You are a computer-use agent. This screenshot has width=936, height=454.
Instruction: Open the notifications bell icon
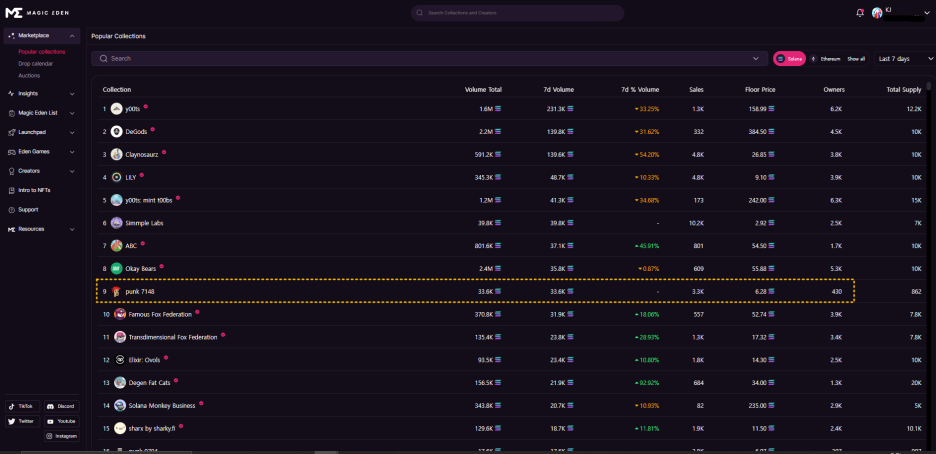pos(860,13)
